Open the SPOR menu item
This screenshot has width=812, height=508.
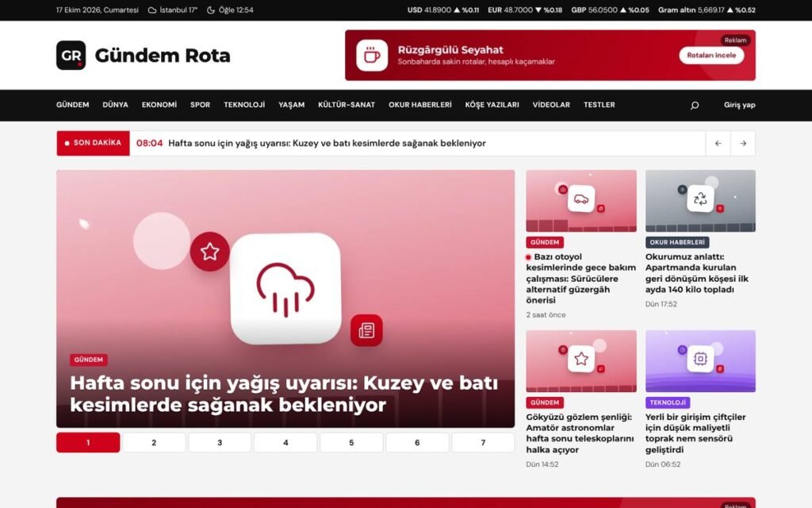point(200,105)
